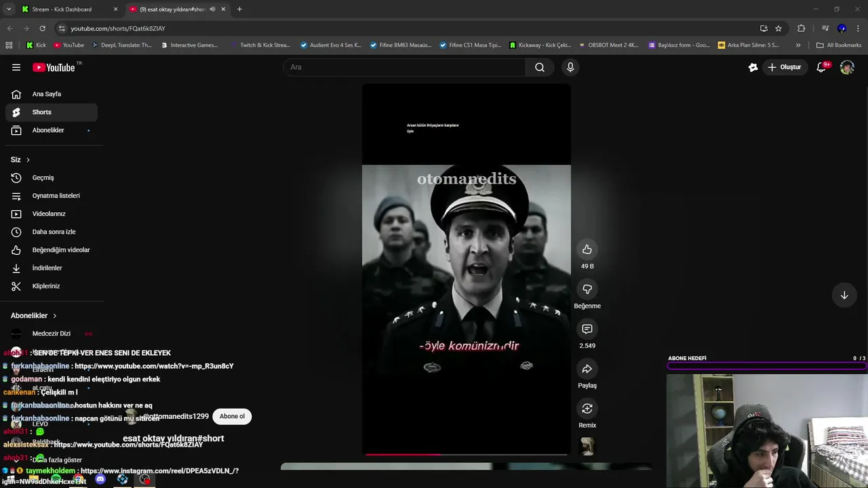Open İndirilenler in sidebar
The image size is (868, 488).
52,268
